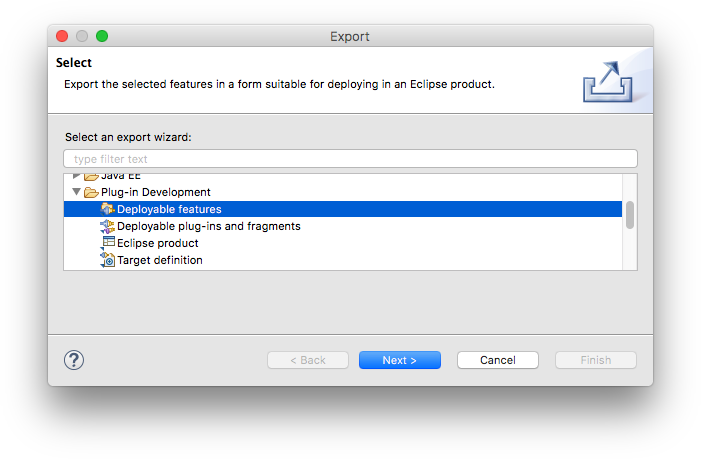Click the Eclipse product icon
The image size is (701, 459).
click(107, 243)
